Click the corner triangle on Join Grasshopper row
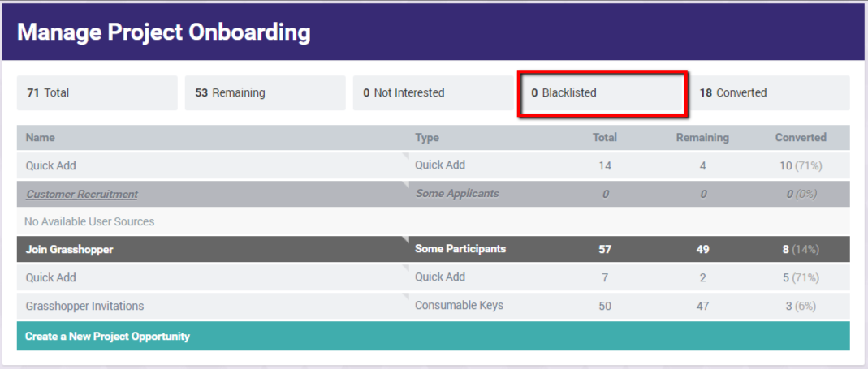 coord(405,240)
